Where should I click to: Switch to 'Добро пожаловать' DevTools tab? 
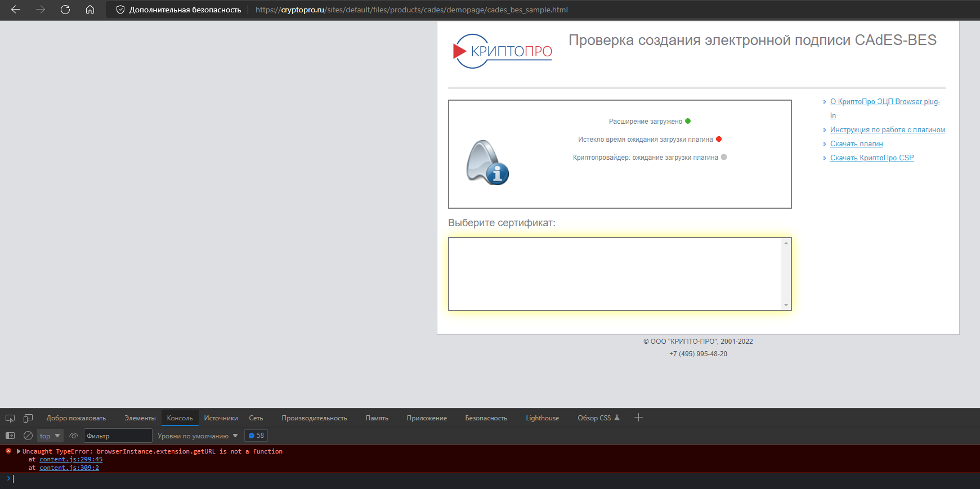pos(76,418)
